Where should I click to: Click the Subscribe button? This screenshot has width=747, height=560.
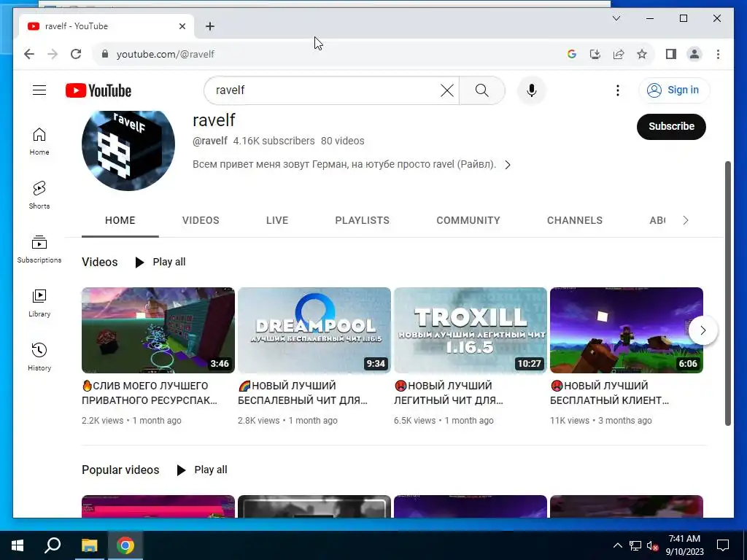click(671, 127)
